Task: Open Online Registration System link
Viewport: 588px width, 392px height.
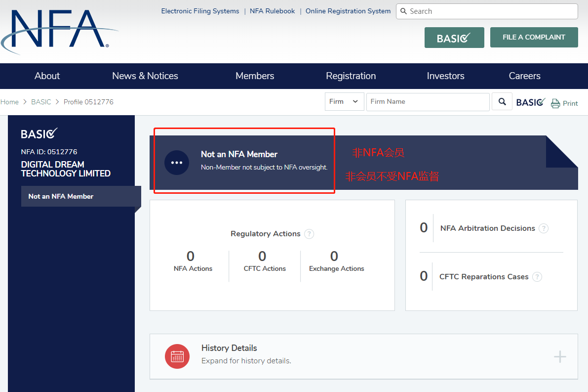Action: tap(348, 11)
